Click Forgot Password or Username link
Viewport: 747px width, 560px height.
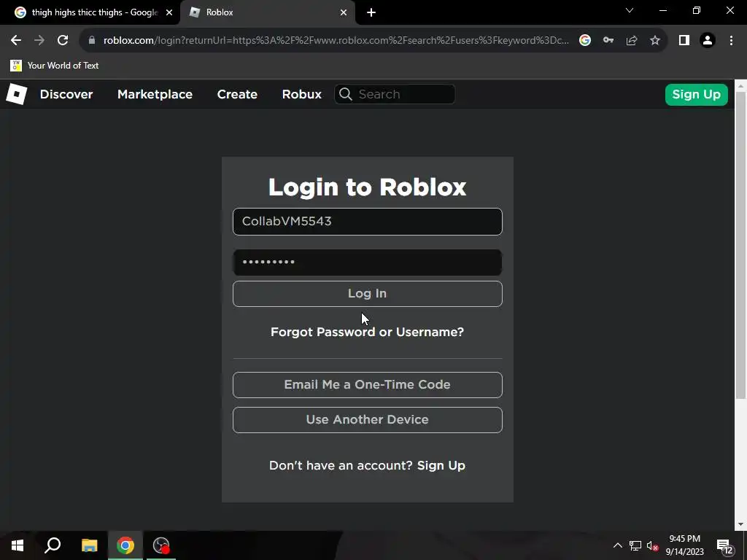(368, 332)
